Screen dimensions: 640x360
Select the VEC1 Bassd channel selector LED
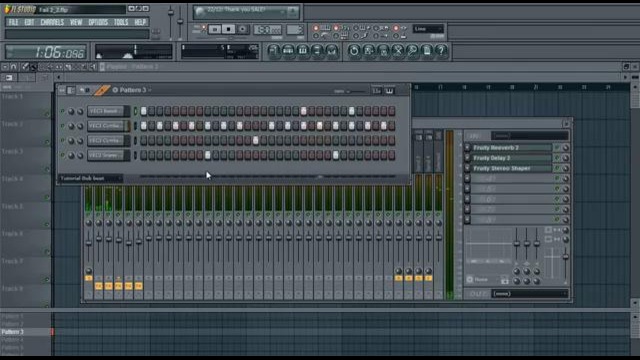tap(136, 111)
